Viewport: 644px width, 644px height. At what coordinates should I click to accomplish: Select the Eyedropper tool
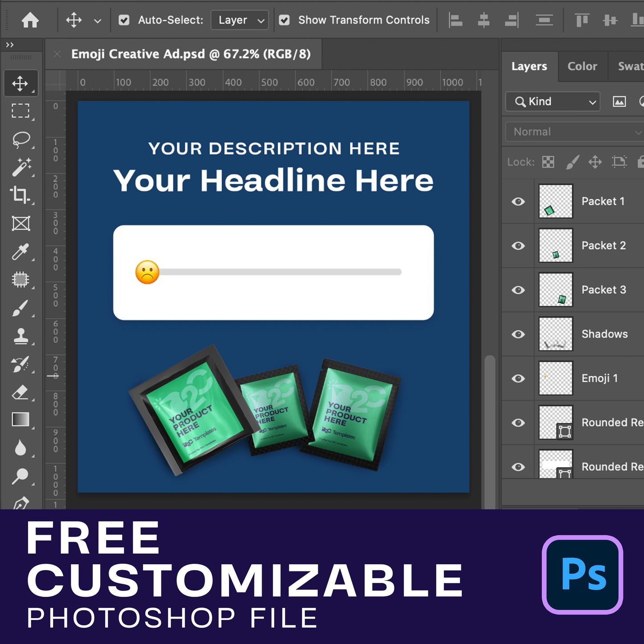(x=20, y=252)
